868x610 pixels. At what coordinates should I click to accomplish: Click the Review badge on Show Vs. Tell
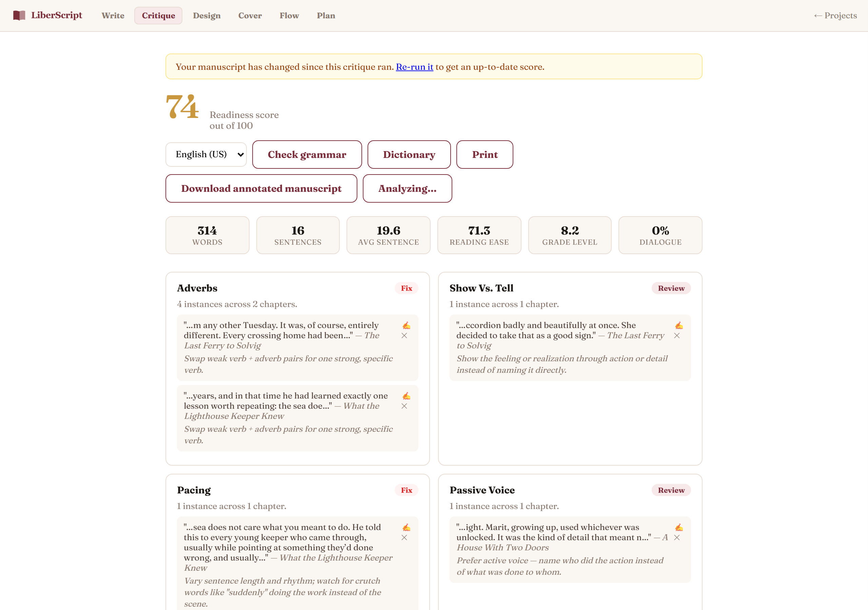[x=671, y=288]
